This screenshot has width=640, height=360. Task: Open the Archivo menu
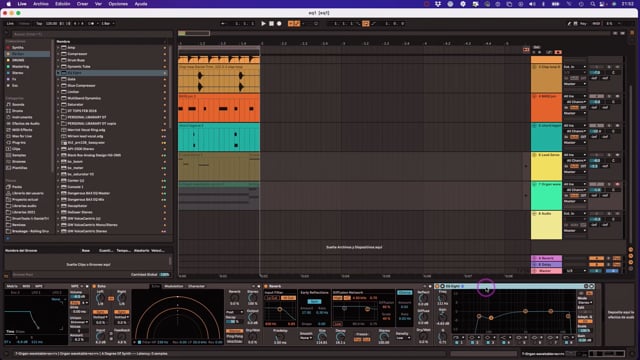pos(40,4)
